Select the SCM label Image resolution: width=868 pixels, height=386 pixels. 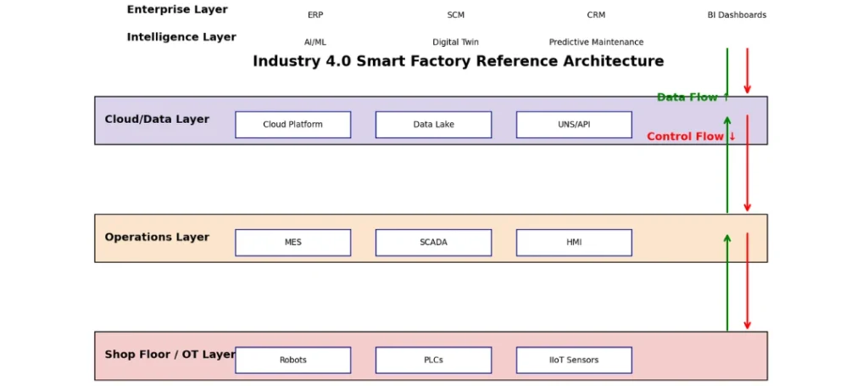pos(455,15)
